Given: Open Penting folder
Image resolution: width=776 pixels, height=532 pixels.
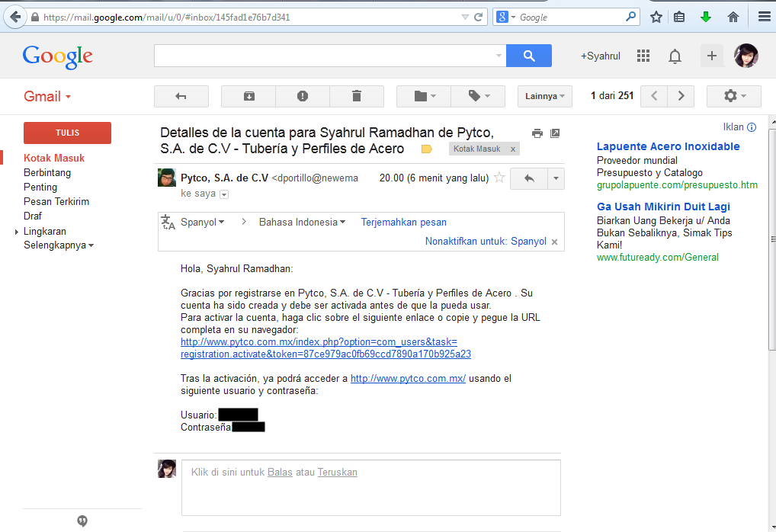Looking at the screenshot, I should tap(40, 187).
